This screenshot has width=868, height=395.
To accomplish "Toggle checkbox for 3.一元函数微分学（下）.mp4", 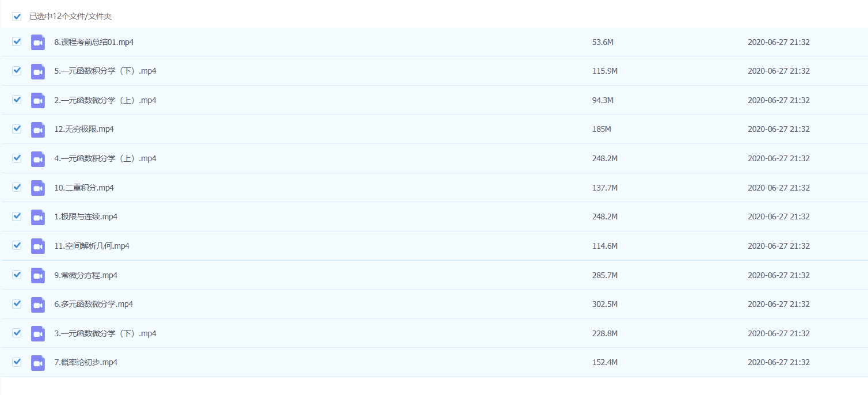I will click(17, 333).
